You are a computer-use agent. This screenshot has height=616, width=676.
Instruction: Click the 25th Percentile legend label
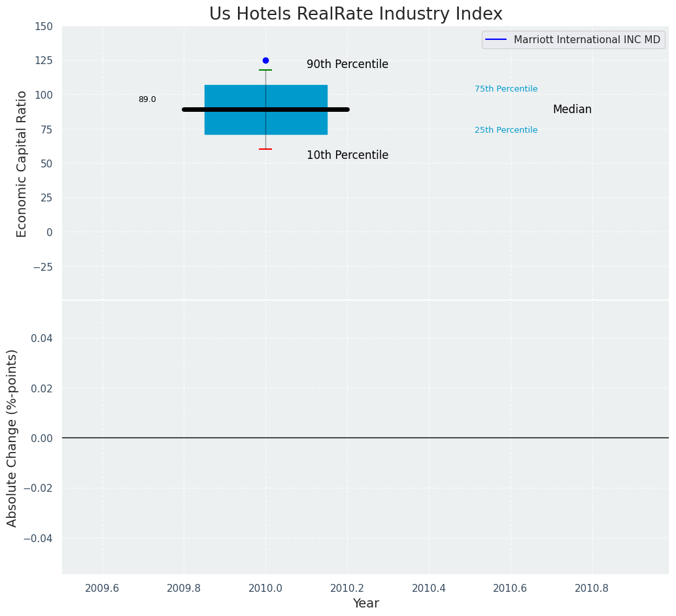click(x=506, y=130)
